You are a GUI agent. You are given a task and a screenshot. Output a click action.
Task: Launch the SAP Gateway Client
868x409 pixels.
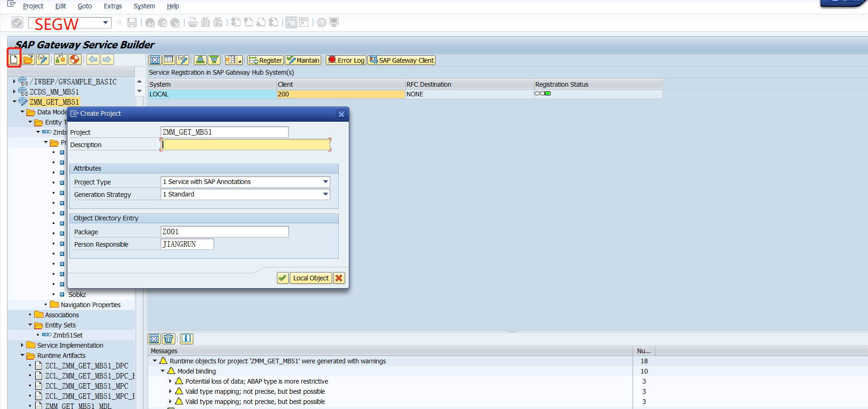tap(401, 60)
